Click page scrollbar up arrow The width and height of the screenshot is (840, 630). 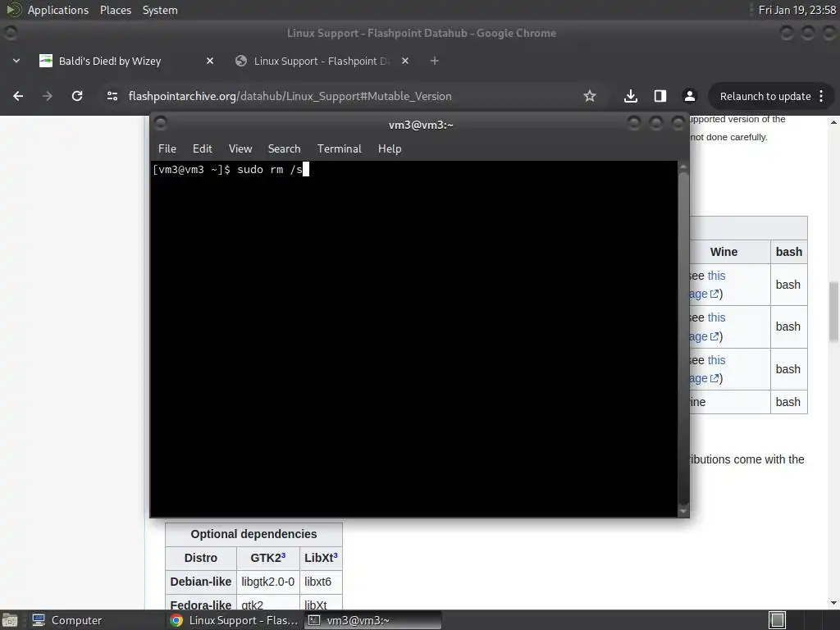point(833,122)
